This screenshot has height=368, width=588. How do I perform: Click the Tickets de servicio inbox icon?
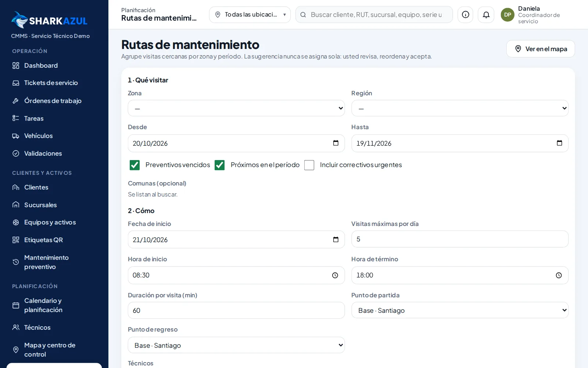point(16,83)
